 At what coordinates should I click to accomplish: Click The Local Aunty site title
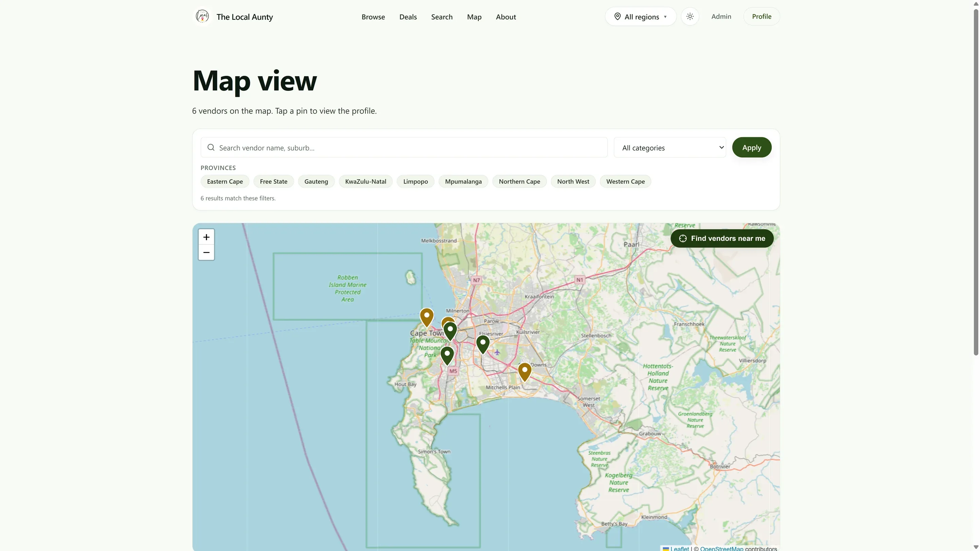[x=245, y=17]
